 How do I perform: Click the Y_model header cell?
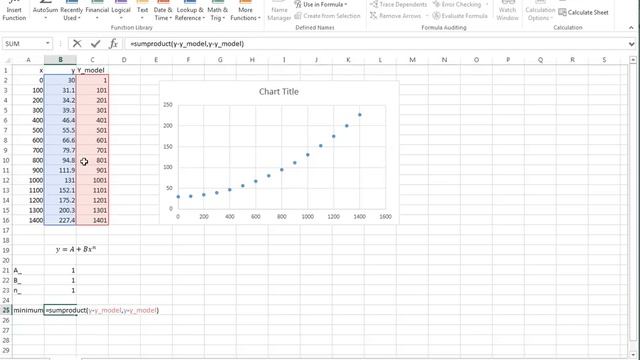click(92, 70)
